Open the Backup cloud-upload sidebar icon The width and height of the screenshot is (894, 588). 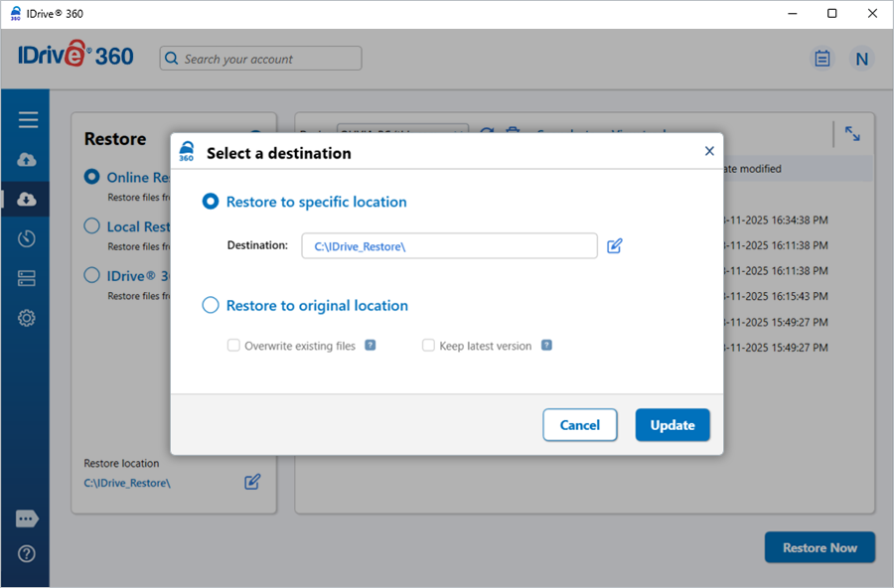point(28,160)
